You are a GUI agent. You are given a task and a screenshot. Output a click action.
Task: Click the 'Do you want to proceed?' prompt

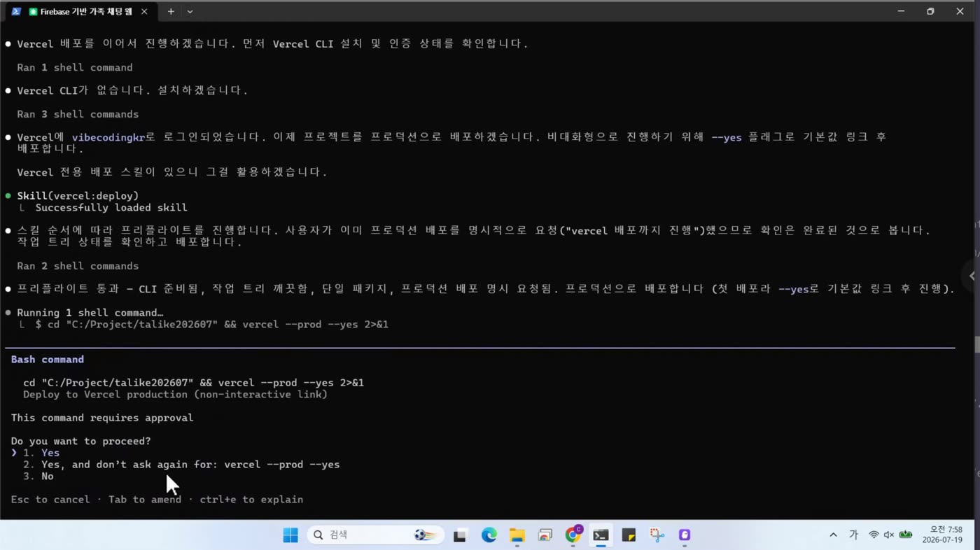click(x=80, y=442)
